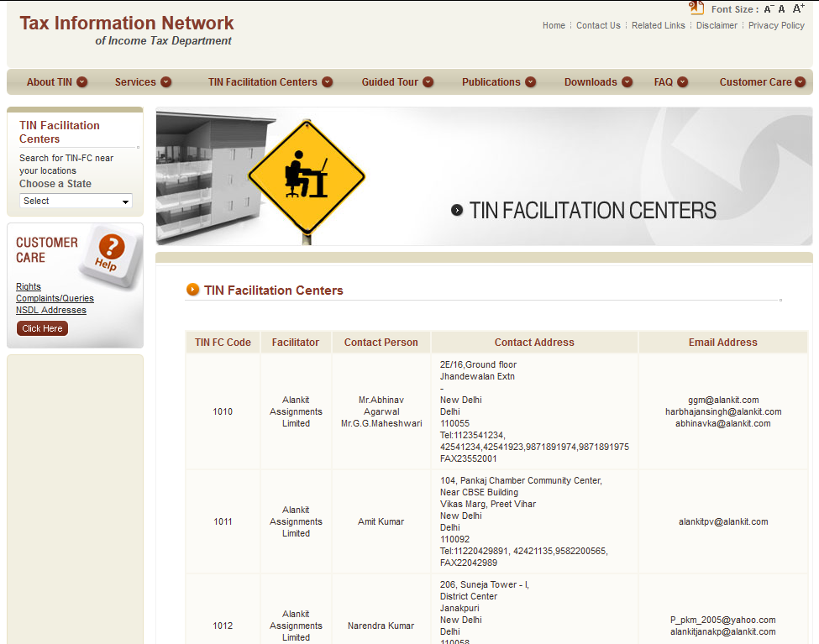Expand the Services menu arrow

click(x=166, y=82)
